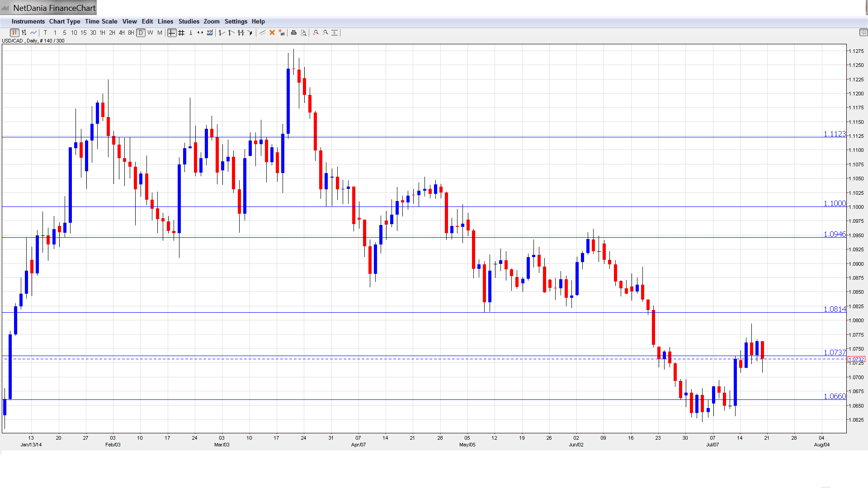Image resolution: width=868 pixels, height=488 pixels.
Task: Click the zoom out magnifier icon
Action: pyautogui.click(x=325, y=33)
